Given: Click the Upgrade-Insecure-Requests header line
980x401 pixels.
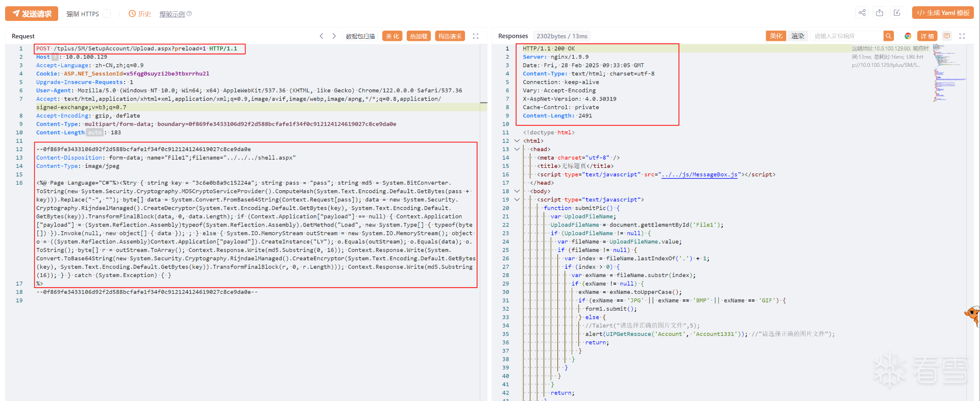Looking at the screenshot, I should coord(85,82).
